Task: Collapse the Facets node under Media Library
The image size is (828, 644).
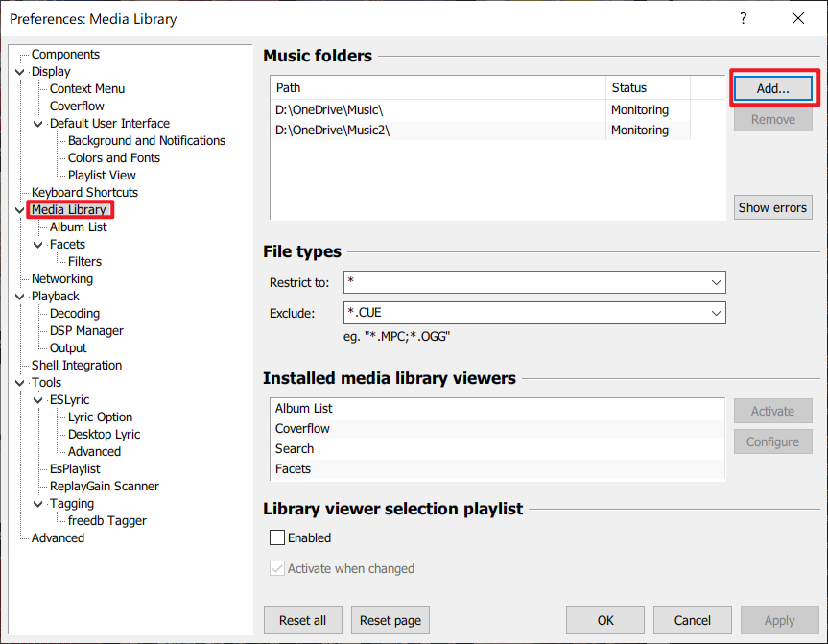Action: coord(36,244)
